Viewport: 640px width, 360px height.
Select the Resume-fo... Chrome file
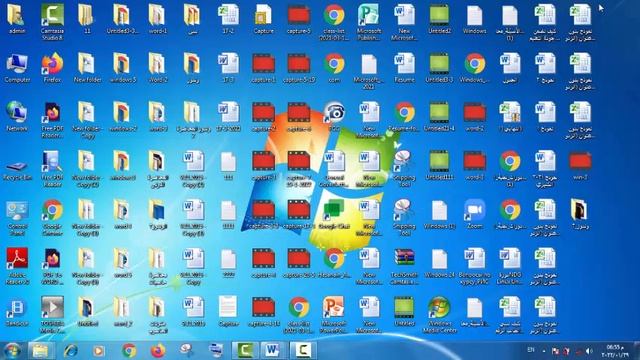click(x=404, y=117)
